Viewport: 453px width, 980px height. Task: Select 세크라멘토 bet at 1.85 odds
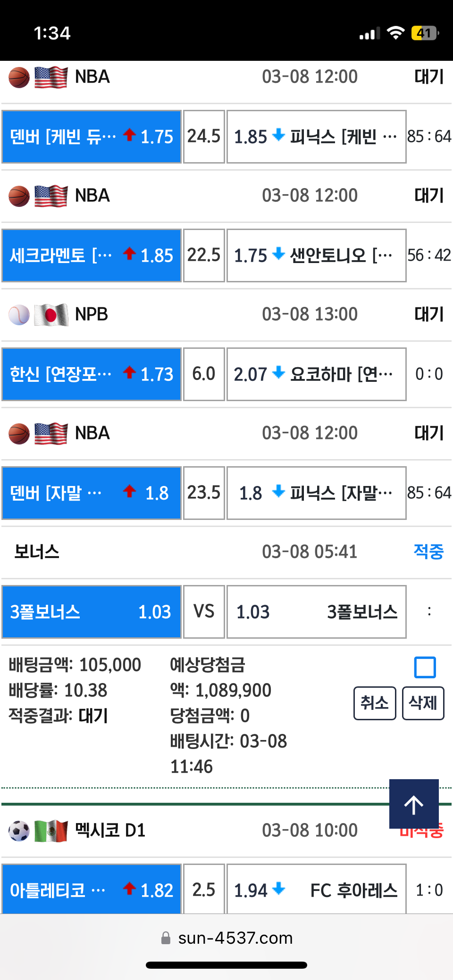(92, 255)
